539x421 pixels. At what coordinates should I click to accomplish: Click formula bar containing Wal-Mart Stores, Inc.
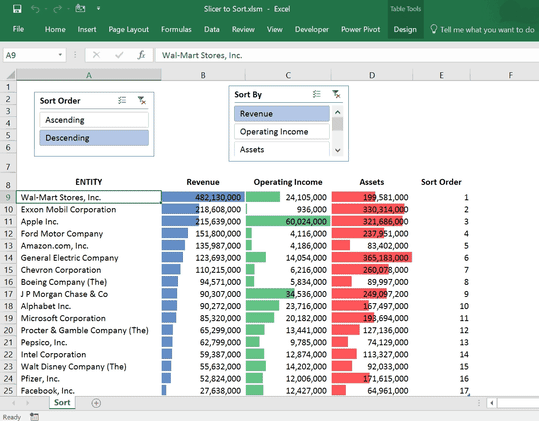[347, 55]
